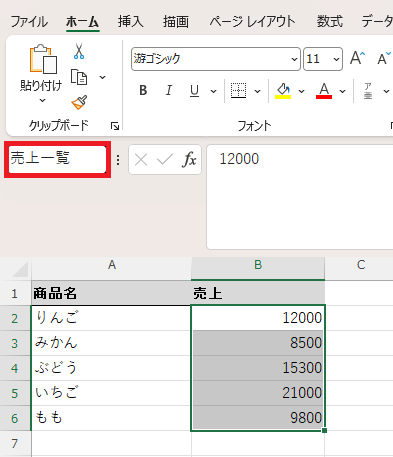Toggle Bold formatting
Viewport: 393px width, 457px height.
[x=143, y=90]
